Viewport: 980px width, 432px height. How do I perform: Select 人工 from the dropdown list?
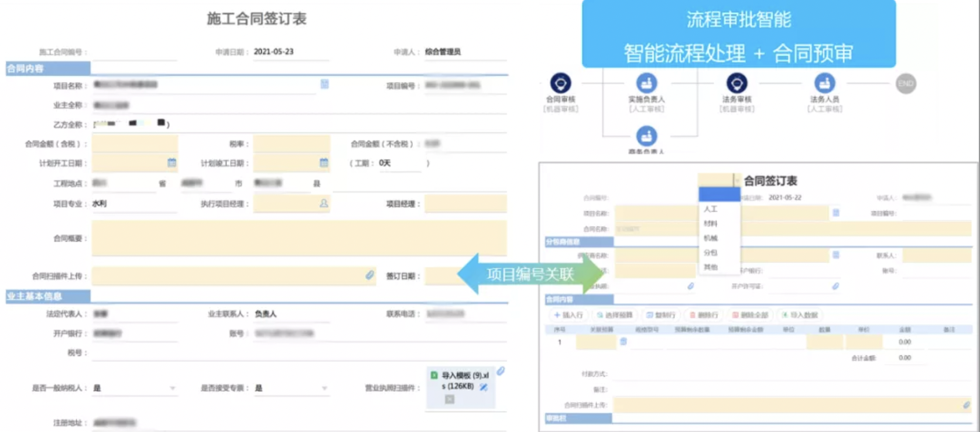(711, 209)
